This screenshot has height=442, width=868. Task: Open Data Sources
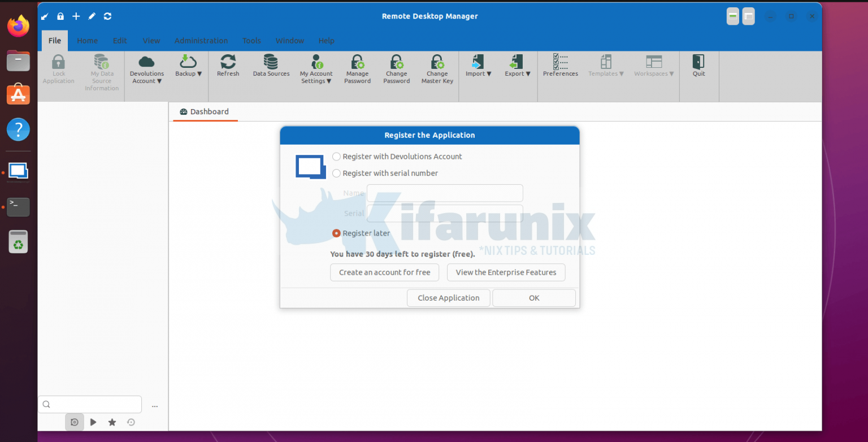(271, 66)
